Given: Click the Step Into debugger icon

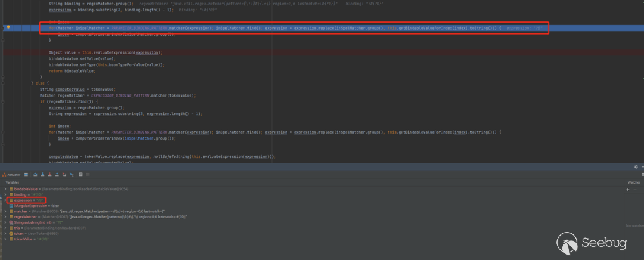Looking at the screenshot, I should 42,175.
